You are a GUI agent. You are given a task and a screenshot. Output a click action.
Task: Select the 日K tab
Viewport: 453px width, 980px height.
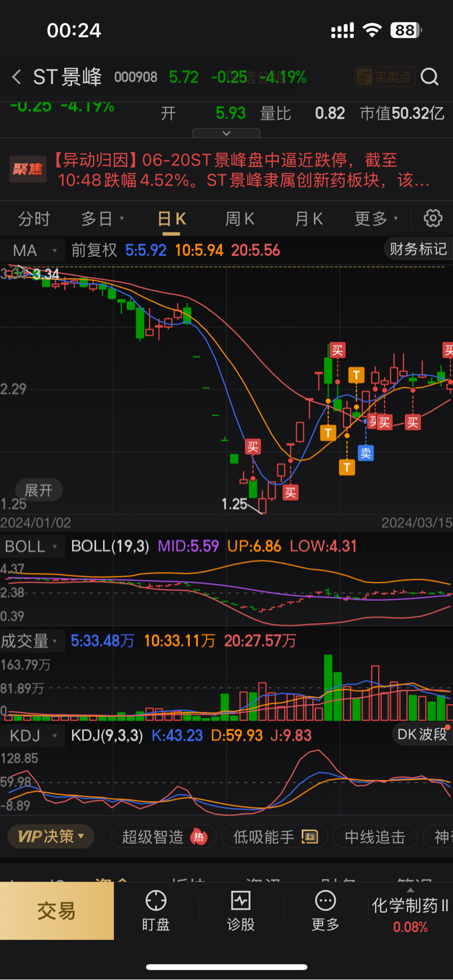172,219
